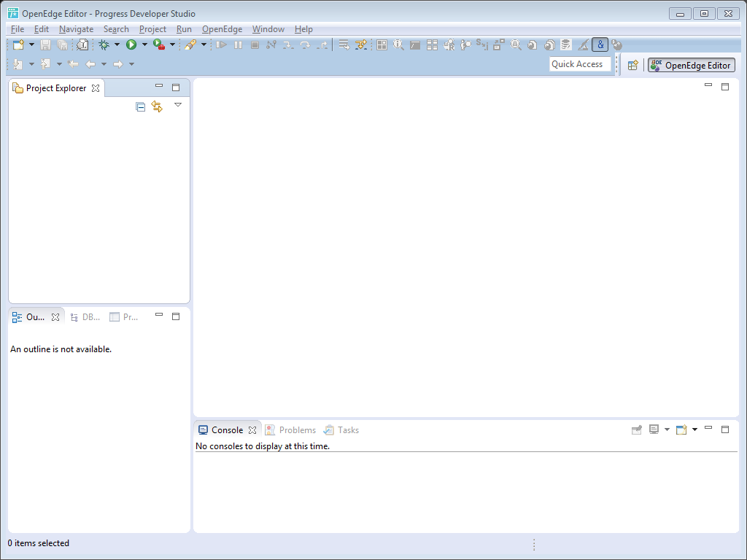Click the Last Edit Location arrow icon
747x560 pixels.
coord(73,64)
